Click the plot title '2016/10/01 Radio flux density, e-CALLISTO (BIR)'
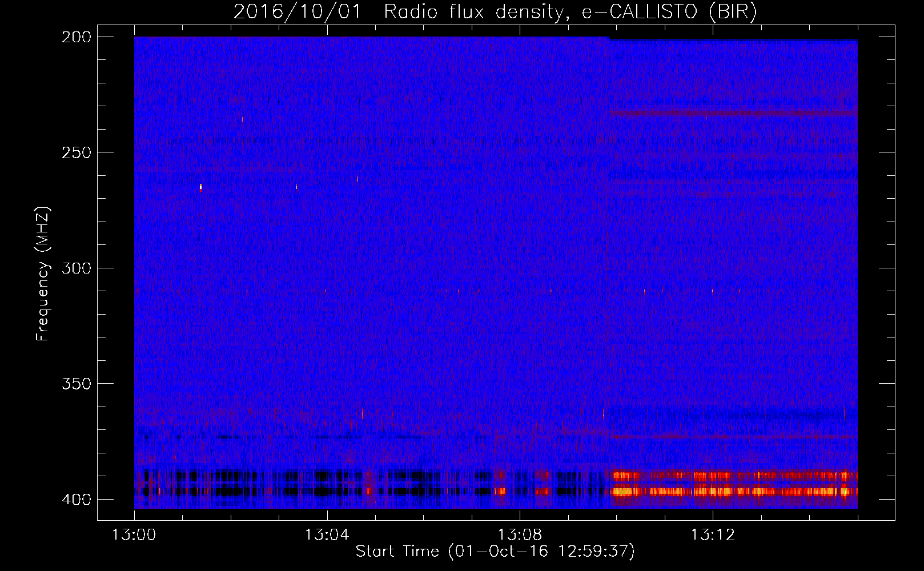This screenshot has height=571, width=924. (x=495, y=11)
